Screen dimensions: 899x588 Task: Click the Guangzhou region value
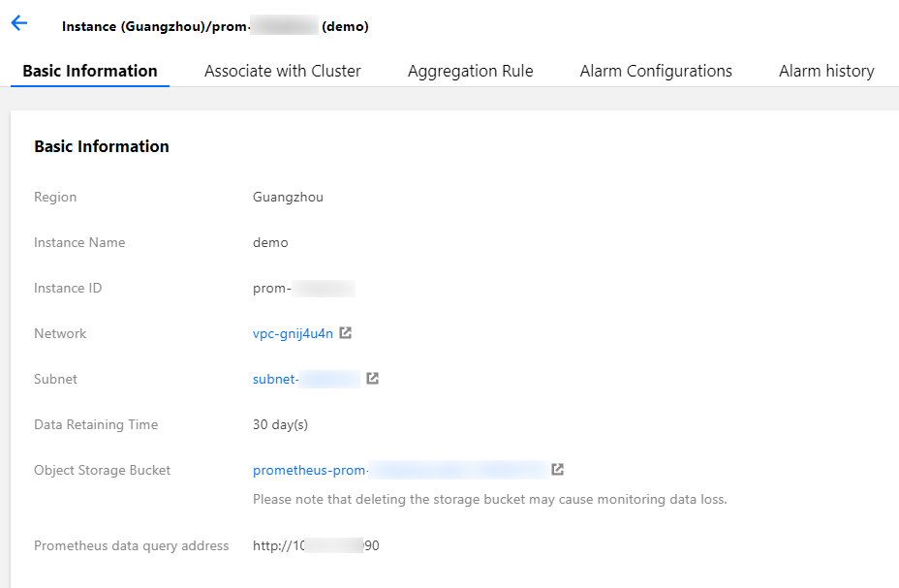288,197
